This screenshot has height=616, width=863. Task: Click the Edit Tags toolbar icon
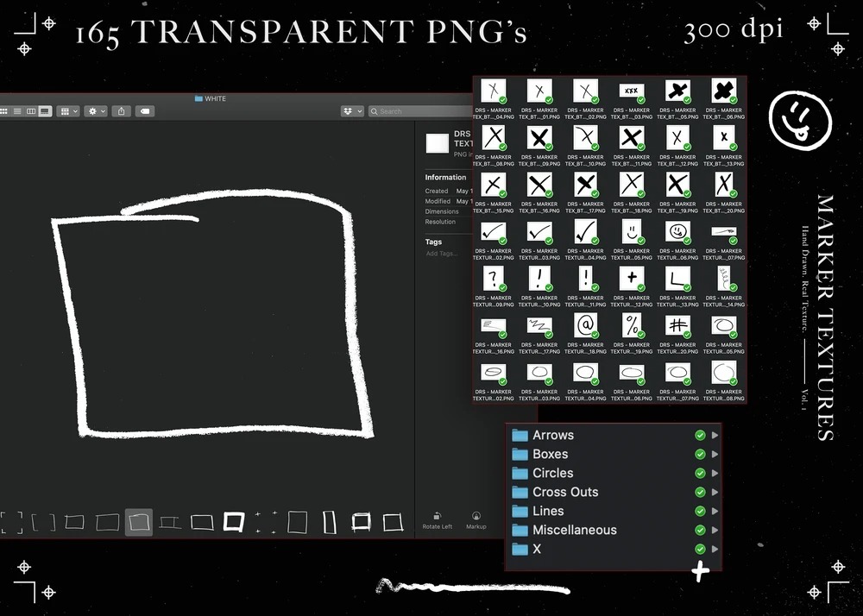pos(145,111)
